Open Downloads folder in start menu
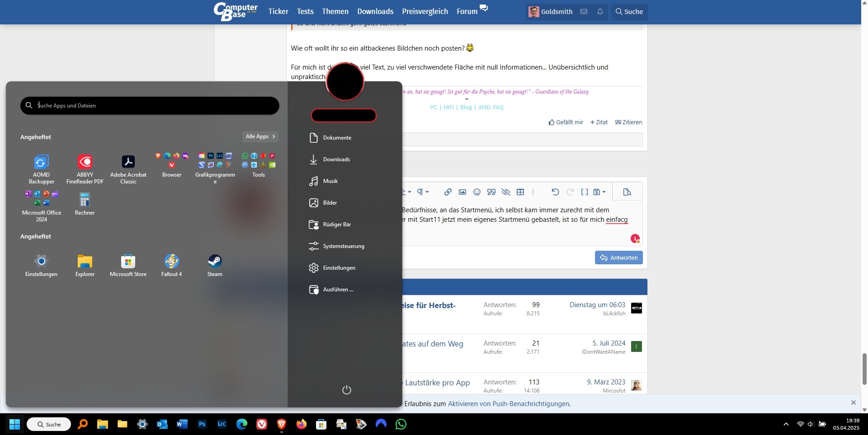 [x=330, y=159]
